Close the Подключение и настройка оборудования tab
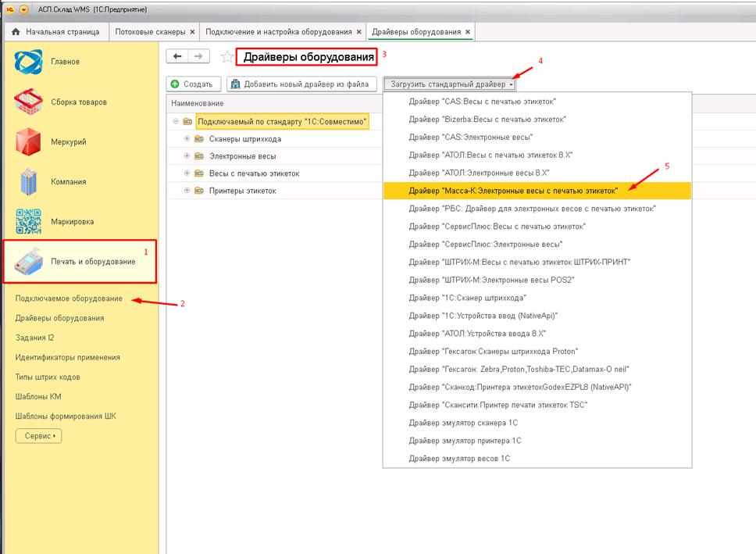The height and width of the screenshot is (554, 756). [x=358, y=32]
